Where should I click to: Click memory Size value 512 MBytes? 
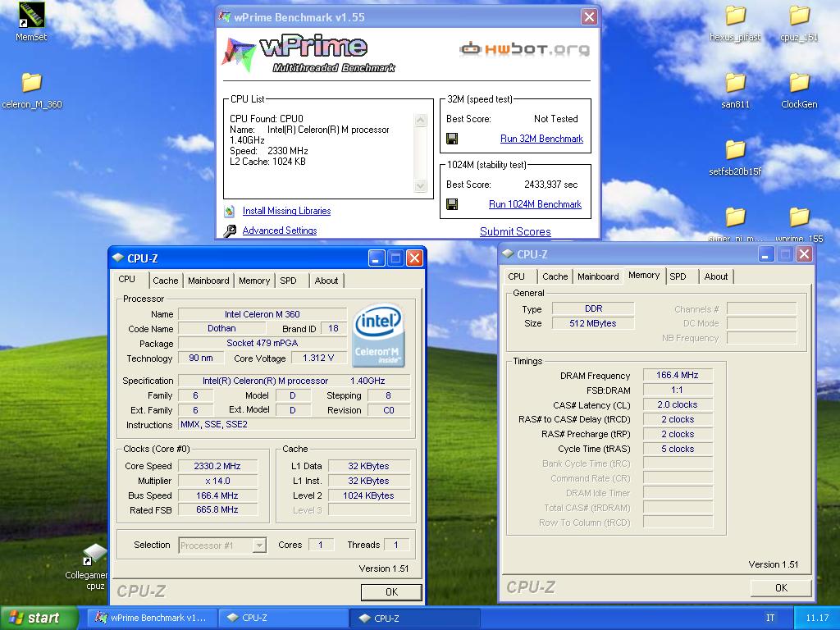click(x=592, y=323)
